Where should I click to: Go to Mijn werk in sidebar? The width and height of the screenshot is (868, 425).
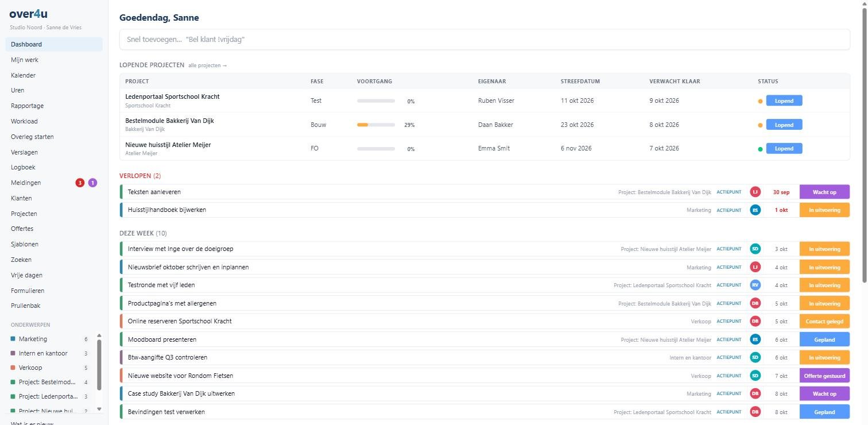pos(54,60)
